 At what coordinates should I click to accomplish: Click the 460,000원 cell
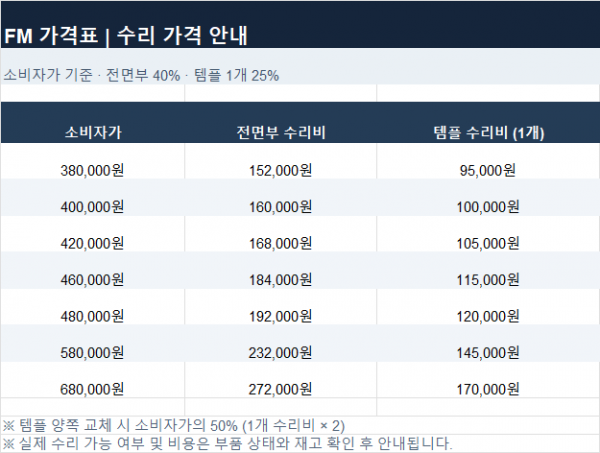coord(93,270)
